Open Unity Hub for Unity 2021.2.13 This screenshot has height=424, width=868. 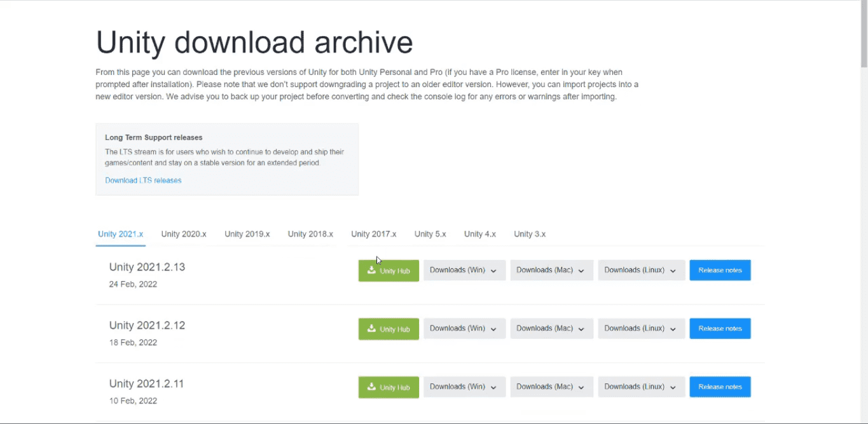tap(389, 271)
